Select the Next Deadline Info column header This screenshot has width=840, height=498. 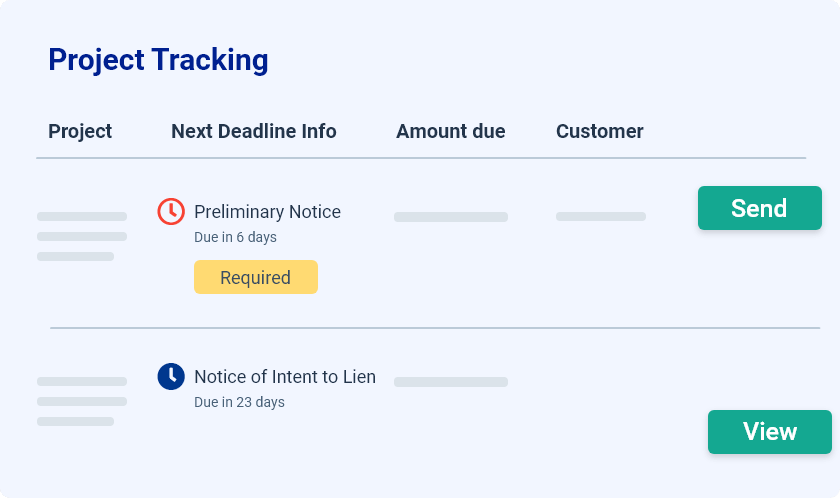coord(253,131)
